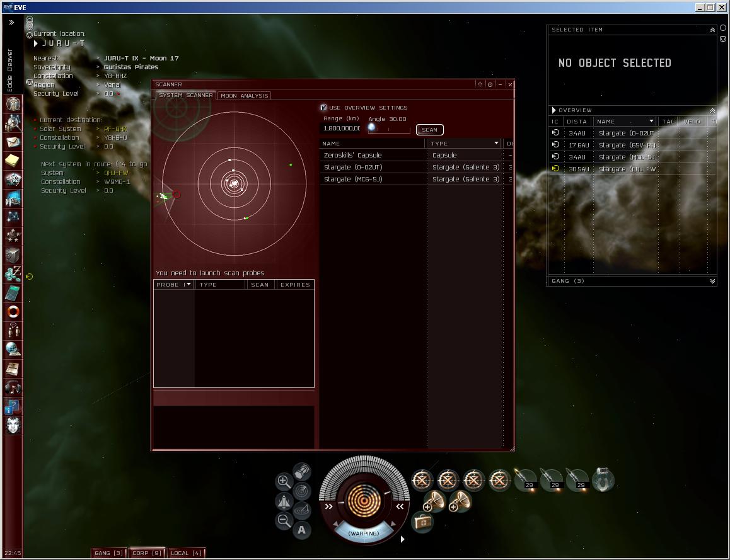This screenshot has width=730, height=560.
Task: Open the yellow Notepad icon
Action: (13, 161)
